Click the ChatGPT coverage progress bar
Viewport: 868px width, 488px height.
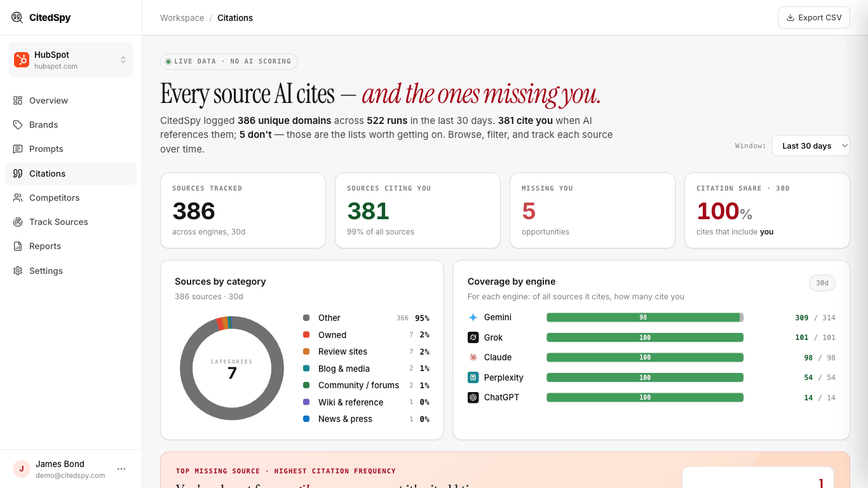(645, 397)
